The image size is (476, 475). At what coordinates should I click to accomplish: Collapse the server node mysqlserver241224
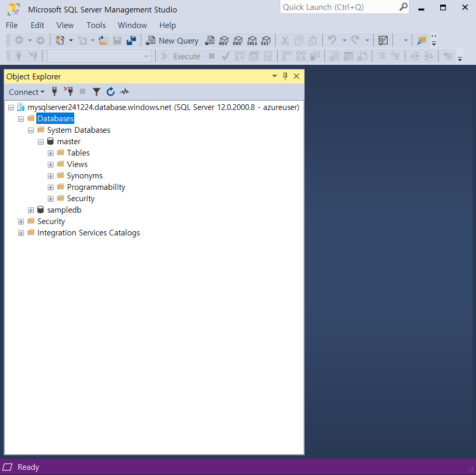click(x=11, y=108)
